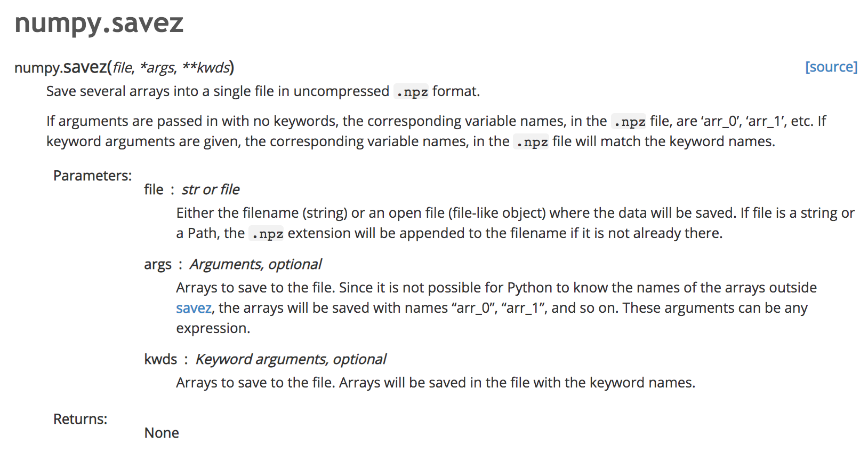Click the 'str or file' type text

211,190
